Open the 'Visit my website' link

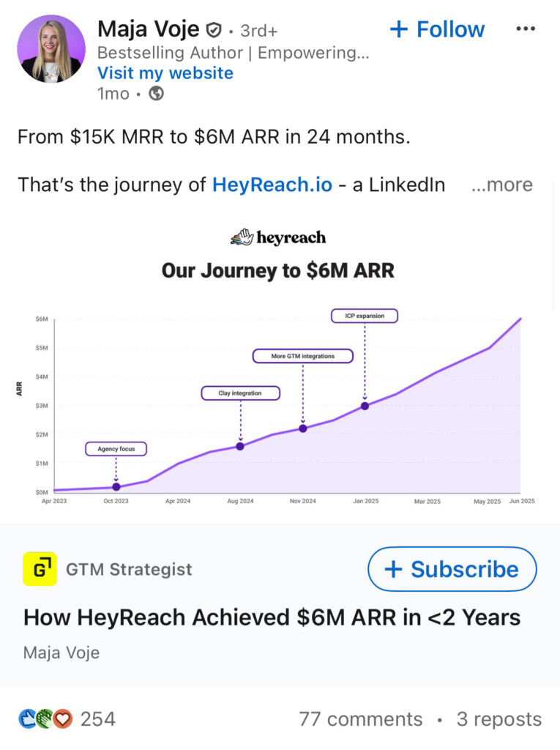tap(165, 73)
